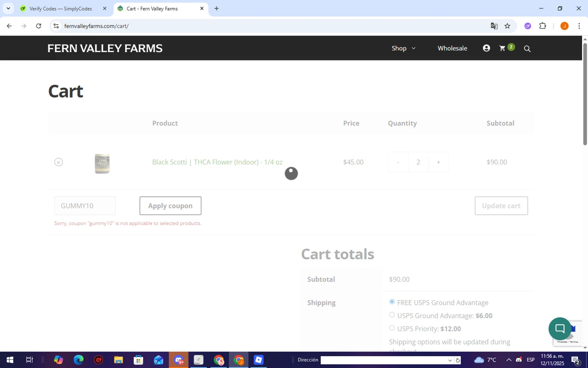The image size is (588, 368).
Task: Open the Discord icon in system tray
Action: pos(519,360)
